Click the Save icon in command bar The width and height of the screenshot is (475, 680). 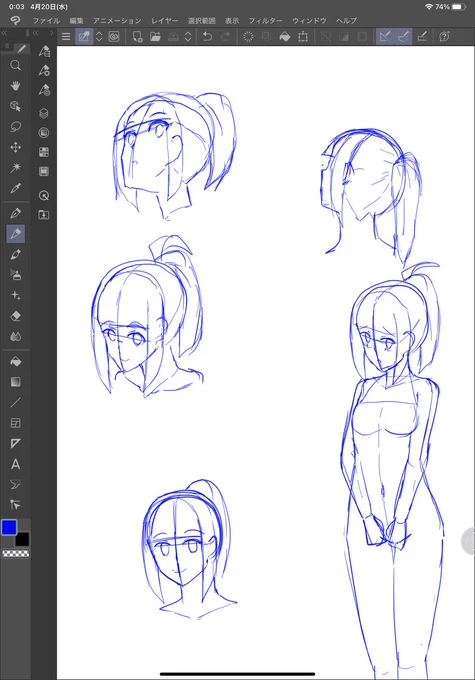point(173,36)
